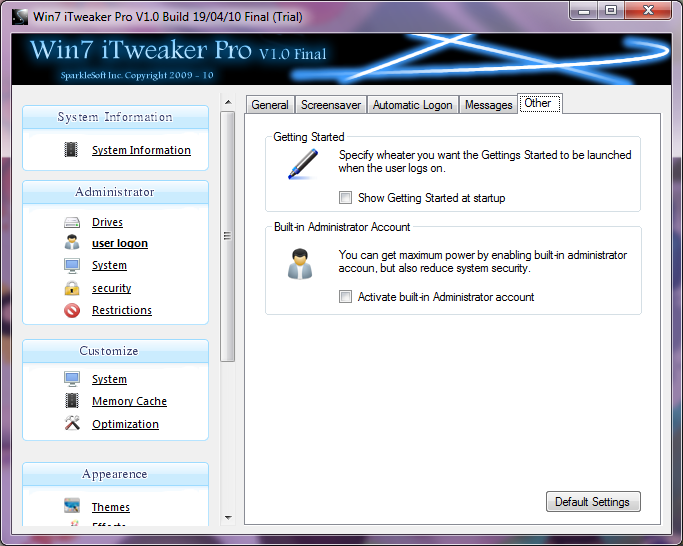The height and width of the screenshot is (546, 683).
Task: Open the Optimization link
Action: [x=125, y=424]
